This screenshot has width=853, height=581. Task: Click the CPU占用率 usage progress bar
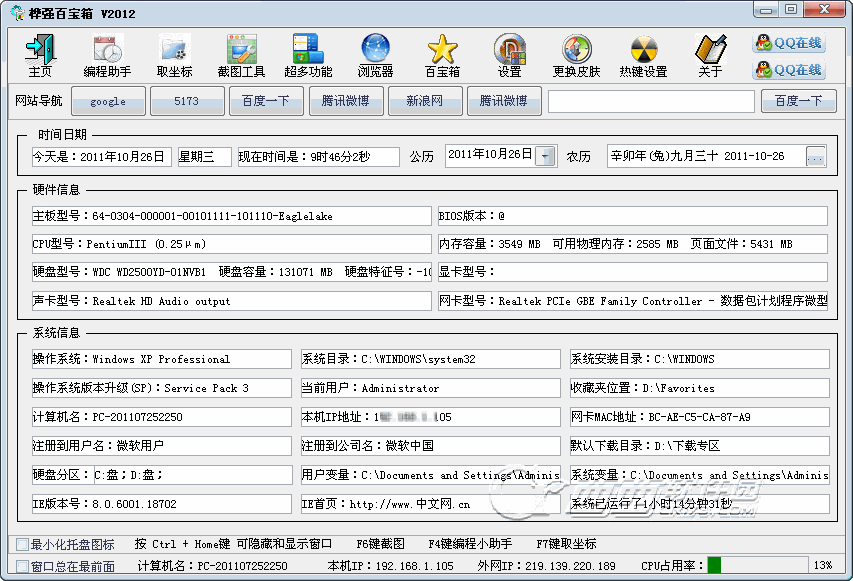point(757,565)
